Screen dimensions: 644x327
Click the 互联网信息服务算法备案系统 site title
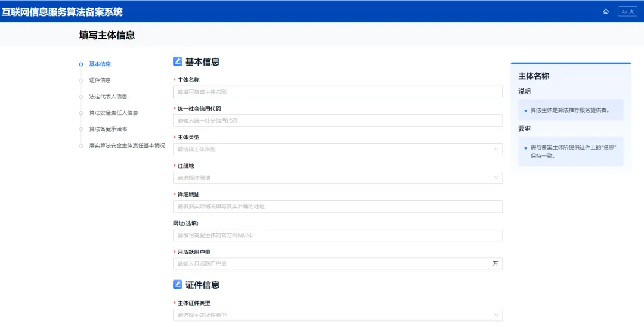click(x=62, y=12)
